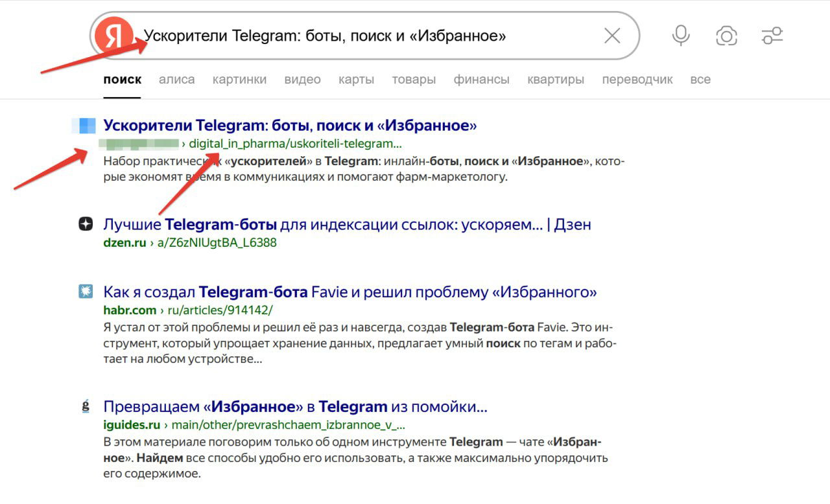The width and height of the screenshot is (830, 504).
Task: Open image search via the camera icon
Action: tap(726, 36)
